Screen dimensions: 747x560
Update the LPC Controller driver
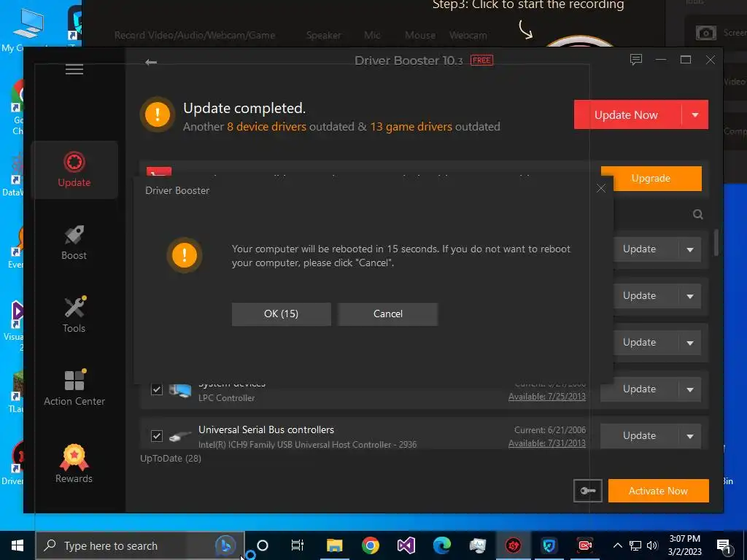pyautogui.click(x=639, y=389)
